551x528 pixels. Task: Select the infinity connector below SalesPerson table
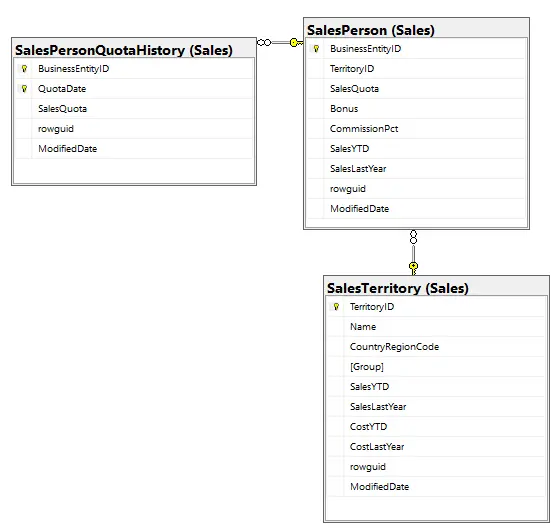click(414, 237)
